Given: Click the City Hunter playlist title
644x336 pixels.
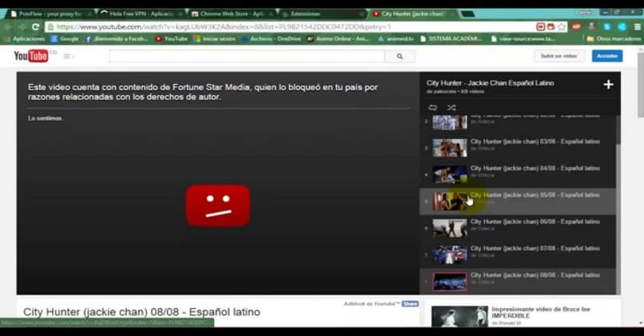Looking at the screenshot, I should click(491, 83).
